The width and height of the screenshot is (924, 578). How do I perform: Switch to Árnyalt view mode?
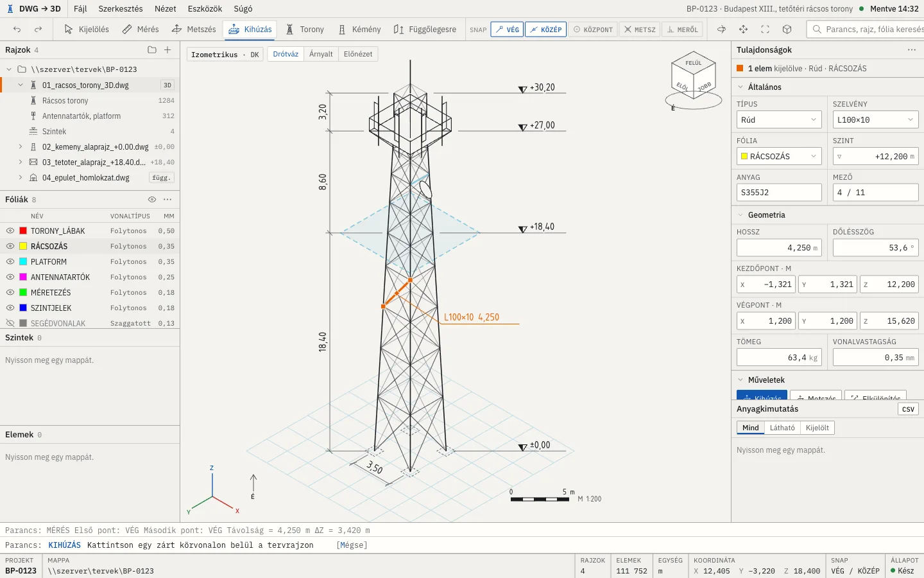coord(321,55)
